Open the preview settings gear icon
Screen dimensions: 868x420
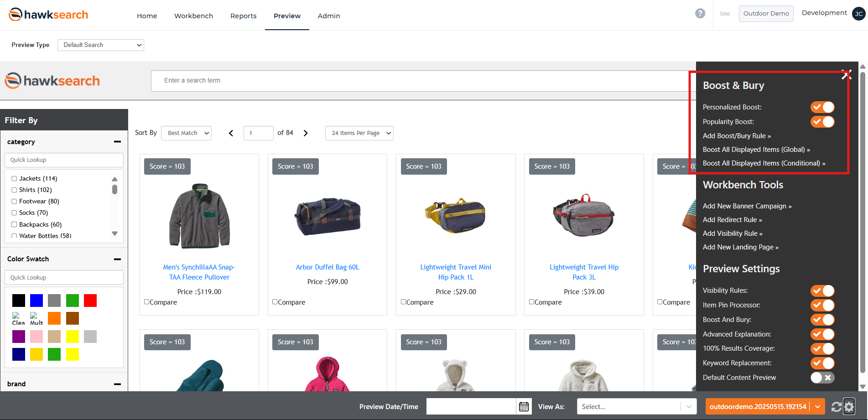(x=849, y=406)
